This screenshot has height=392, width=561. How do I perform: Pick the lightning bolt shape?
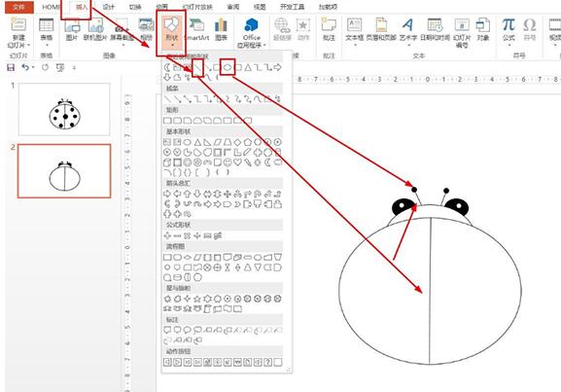(x=247, y=162)
